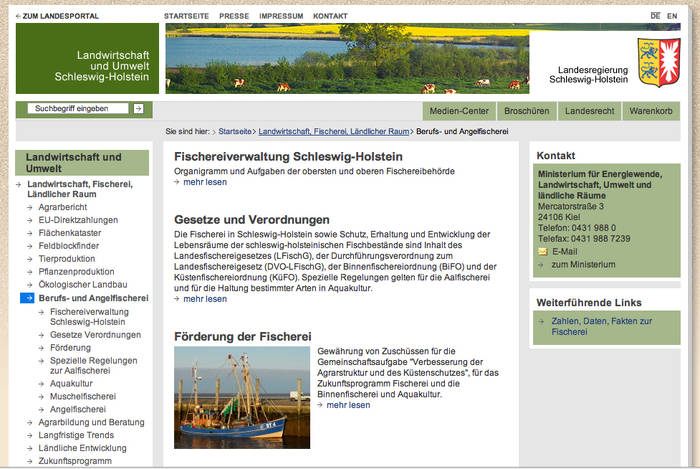Select Muschelfischerei in the sidebar submenu
Viewport: 700px width, 469px height.
pyautogui.click(x=85, y=397)
